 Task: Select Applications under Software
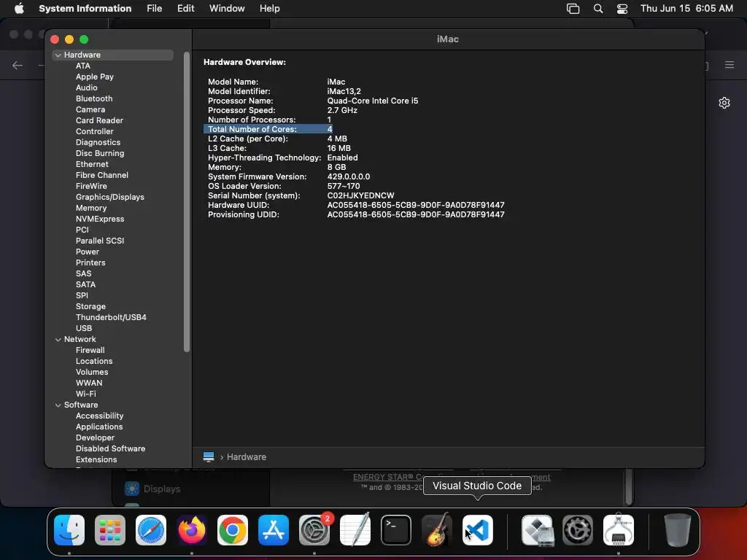(99, 427)
